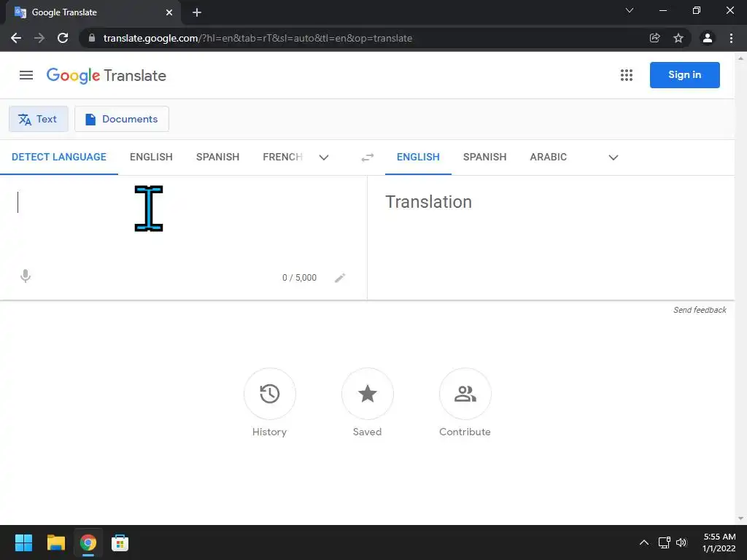Go back in browser history
This screenshot has width=747, height=560.
pyautogui.click(x=16, y=38)
